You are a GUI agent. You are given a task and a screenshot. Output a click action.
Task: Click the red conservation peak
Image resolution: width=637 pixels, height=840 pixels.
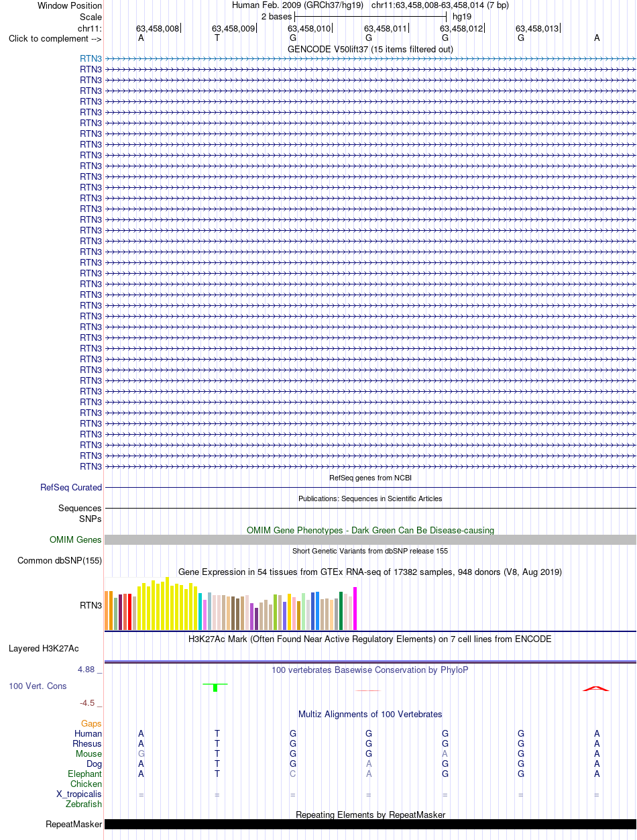596,688
